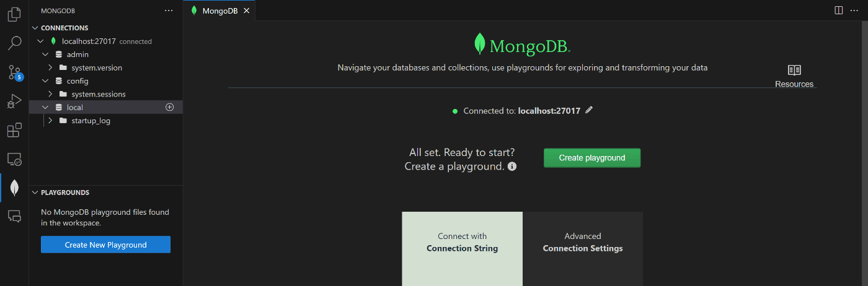Edit connection pencil icon next to localhost:27017
This screenshot has height=286, width=868.
point(589,110)
